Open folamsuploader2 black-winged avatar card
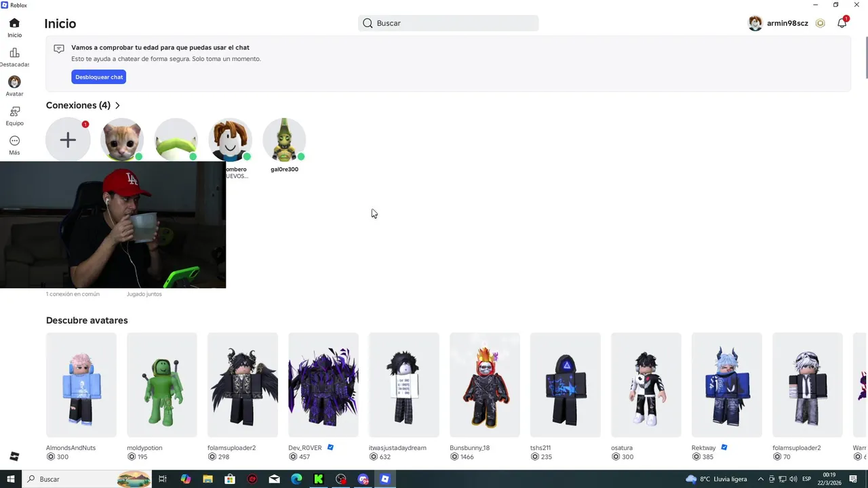This screenshot has height=488, width=868. (243, 384)
